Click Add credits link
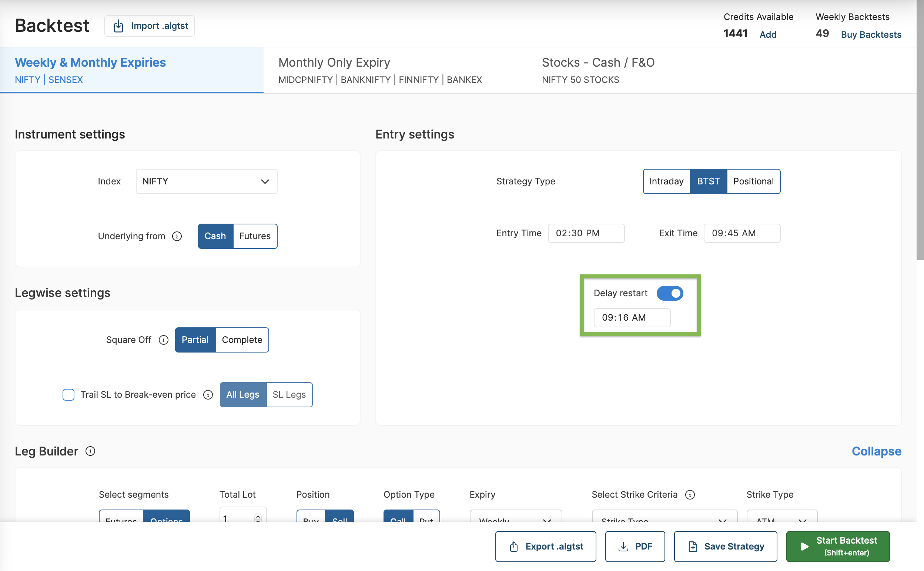 tap(768, 34)
